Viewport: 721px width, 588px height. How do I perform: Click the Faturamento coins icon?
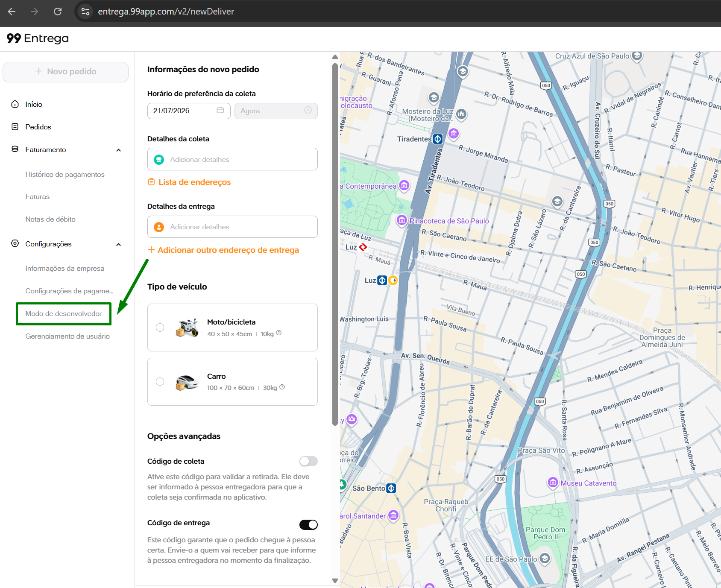15,149
